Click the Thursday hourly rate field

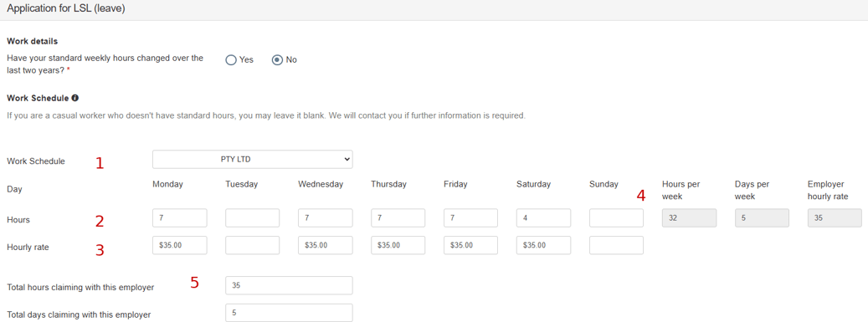pos(398,245)
